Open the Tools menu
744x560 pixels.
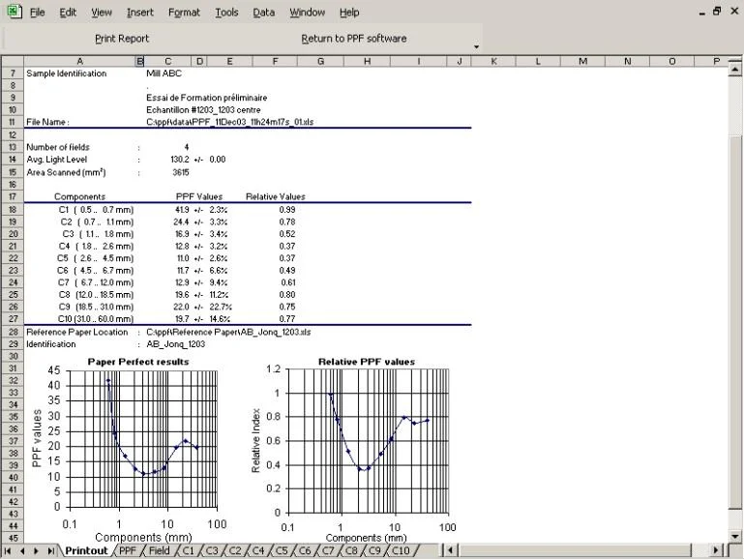point(226,13)
